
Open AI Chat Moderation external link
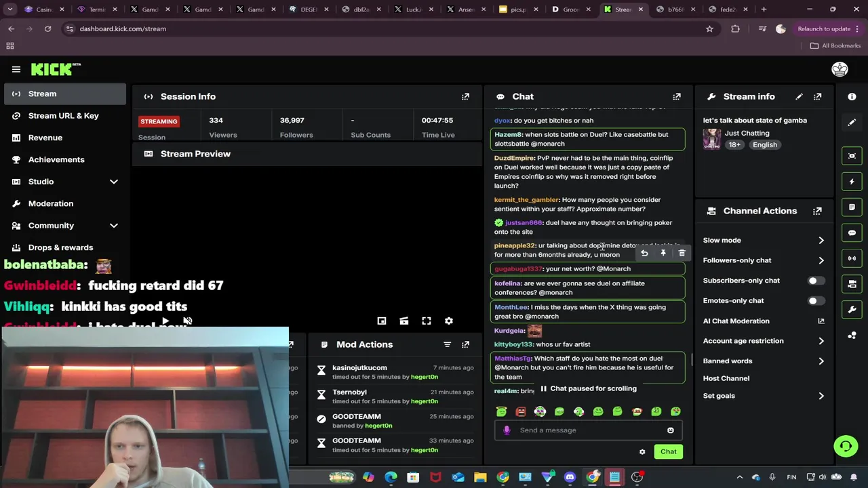821,321
